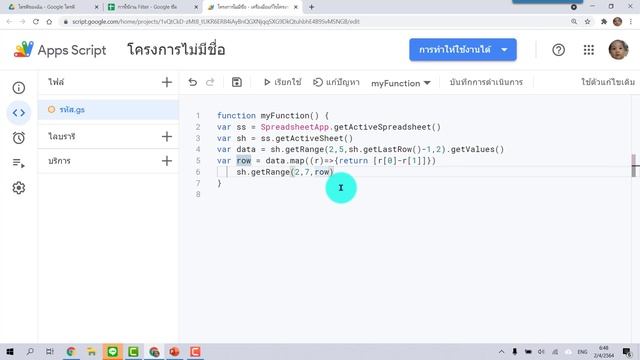Click line 1 function myFunction code
This screenshot has height=360, width=640.
coord(273,116)
